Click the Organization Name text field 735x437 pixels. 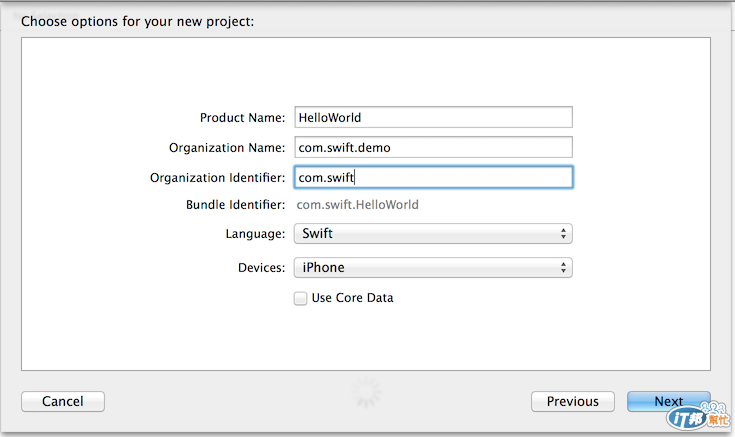(x=432, y=147)
